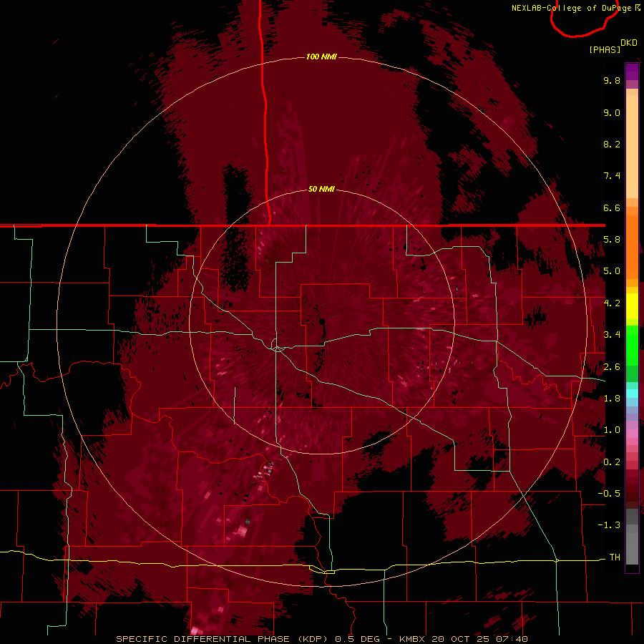644x644 pixels.
Task: Click the 2.6 legend value
Action: coord(612,367)
